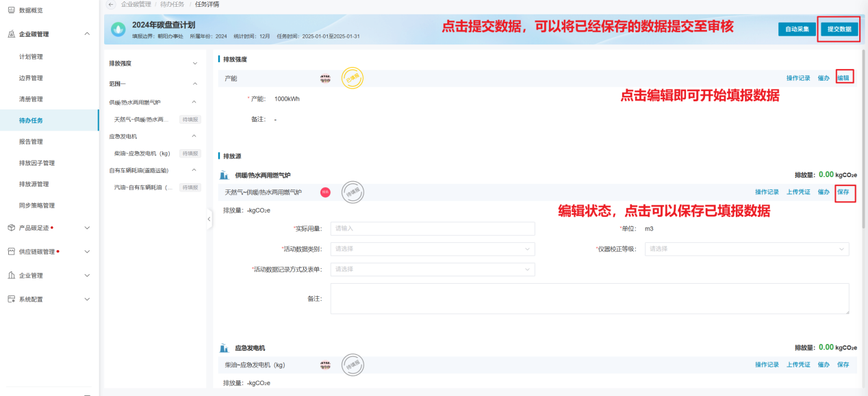The width and height of the screenshot is (868, 396).
Task: Click the 产品碳足迹 cube icon in sidebar
Action: 12,228
